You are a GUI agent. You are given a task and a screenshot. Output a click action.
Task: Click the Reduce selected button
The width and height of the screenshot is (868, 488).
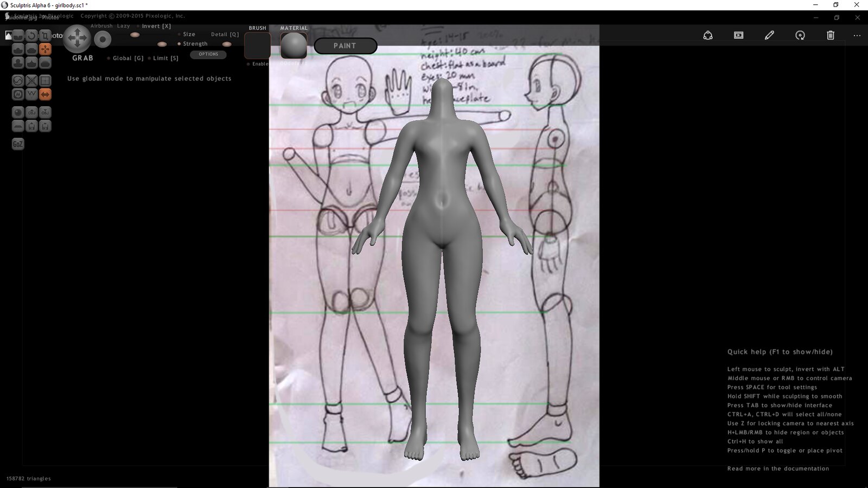click(x=31, y=80)
